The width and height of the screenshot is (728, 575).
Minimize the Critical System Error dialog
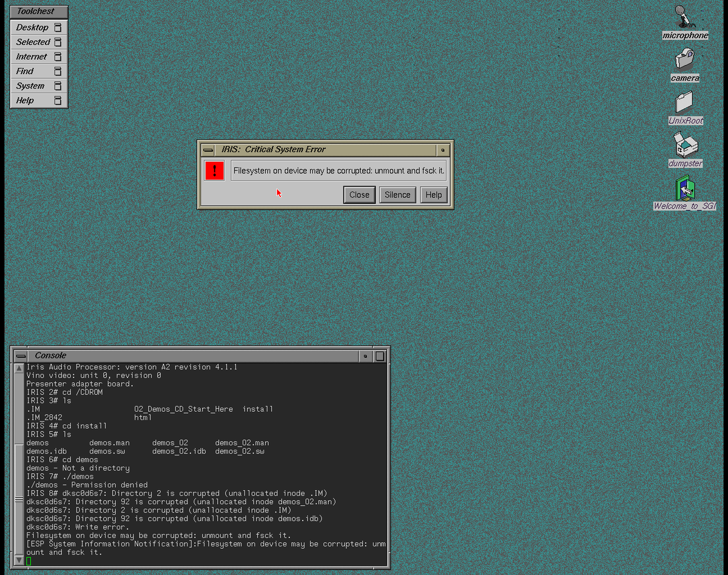[443, 149]
